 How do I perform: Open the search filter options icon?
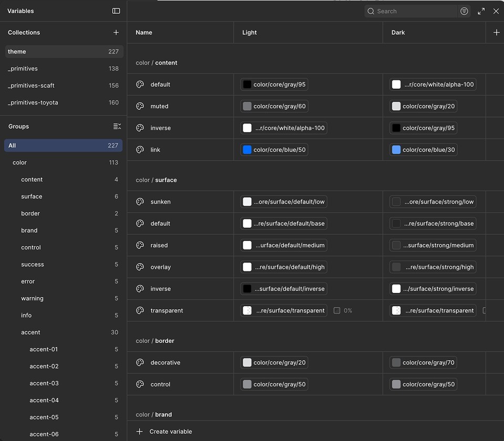click(464, 11)
